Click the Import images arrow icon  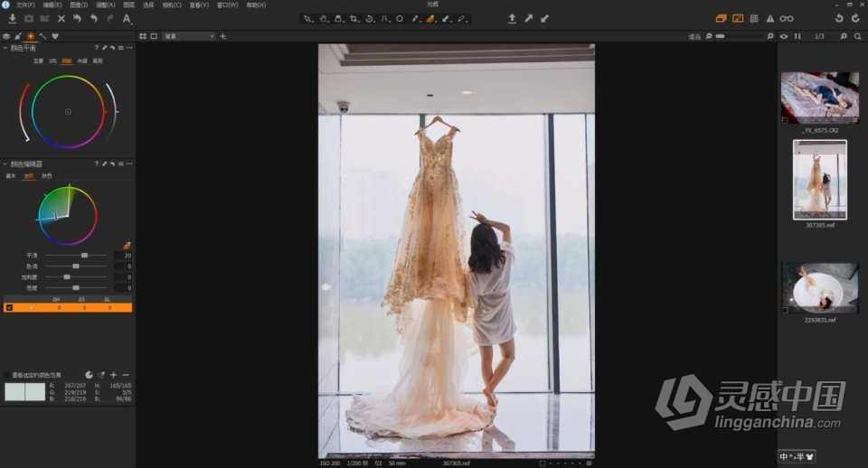(x=12, y=19)
